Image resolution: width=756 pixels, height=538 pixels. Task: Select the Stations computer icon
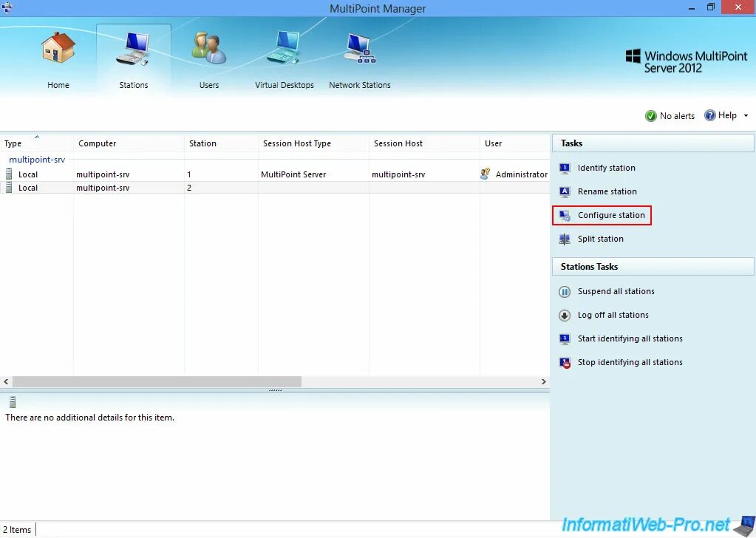(x=133, y=49)
